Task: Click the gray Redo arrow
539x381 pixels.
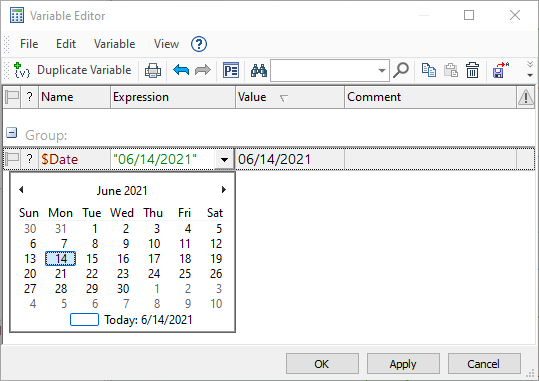Action: [203, 70]
